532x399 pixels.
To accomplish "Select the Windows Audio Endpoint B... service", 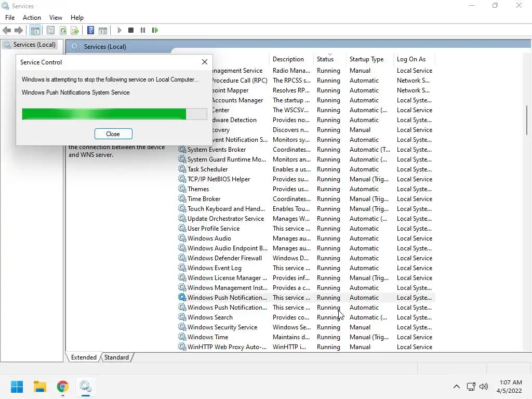I will point(306,248).
